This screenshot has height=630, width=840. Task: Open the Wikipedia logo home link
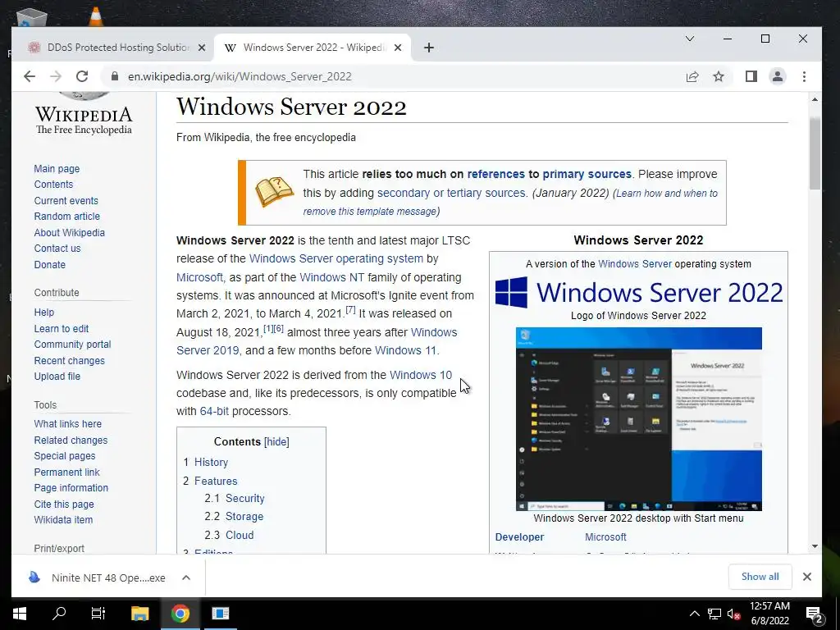tap(84, 114)
